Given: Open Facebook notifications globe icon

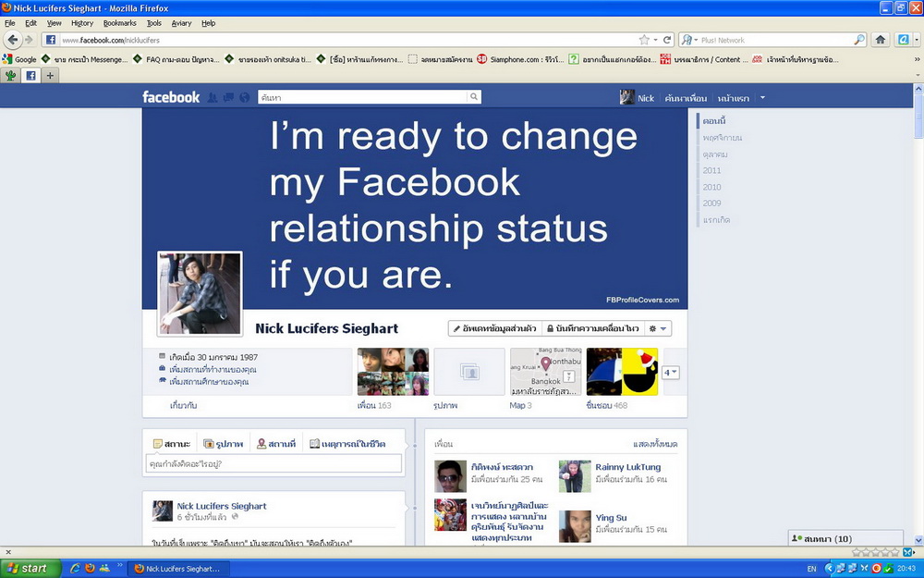Looking at the screenshot, I should click(x=245, y=97).
